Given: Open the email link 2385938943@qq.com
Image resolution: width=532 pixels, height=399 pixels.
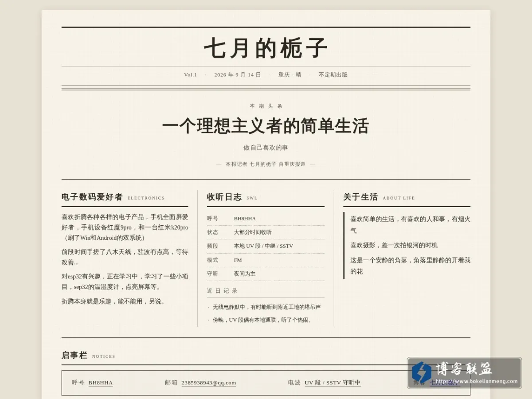Looking at the screenshot, I should click(x=208, y=383).
